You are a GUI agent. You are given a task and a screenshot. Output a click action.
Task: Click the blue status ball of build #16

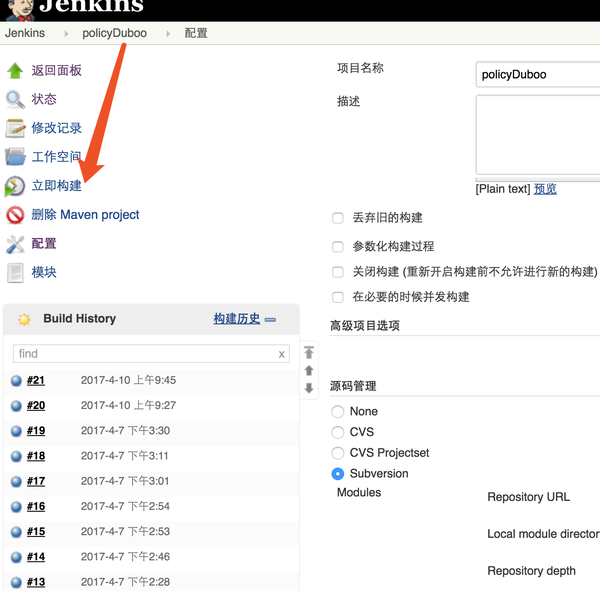pos(16,507)
